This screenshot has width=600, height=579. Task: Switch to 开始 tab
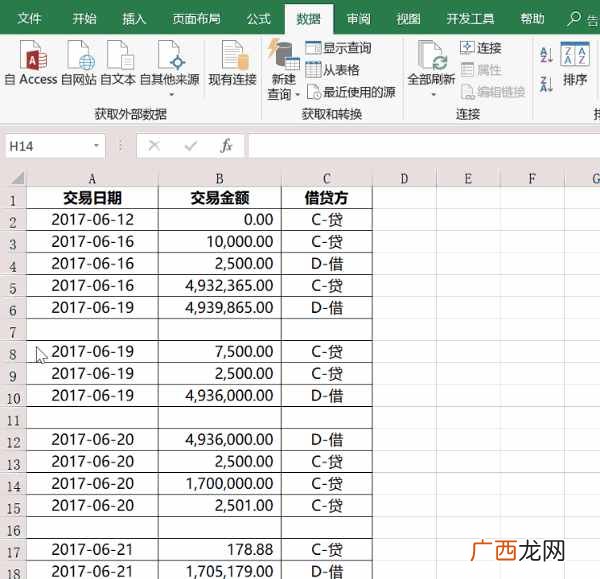pos(84,18)
